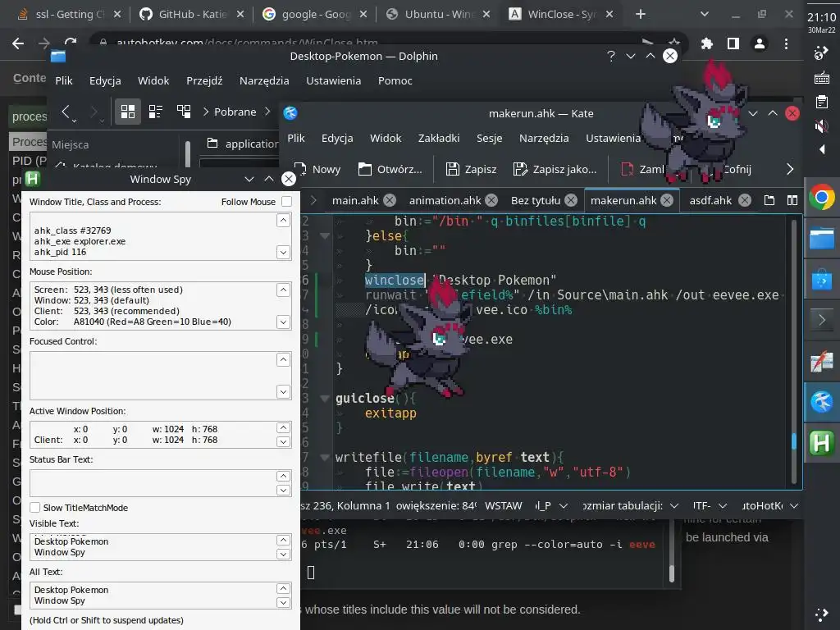Switch Dolphin to compact view mode
Image resolution: width=840 pixels, height=630 pixels.
(156, 112)
